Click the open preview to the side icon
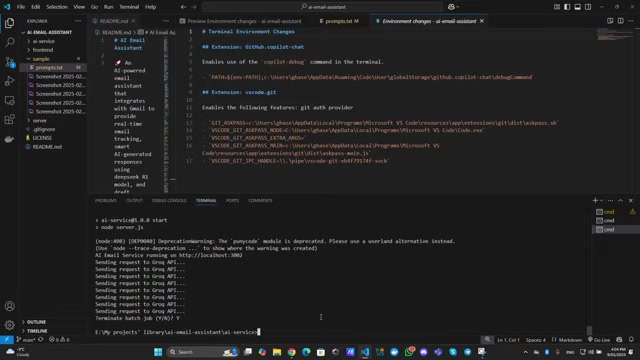640x360 pixels. click(x=610, y=21)
